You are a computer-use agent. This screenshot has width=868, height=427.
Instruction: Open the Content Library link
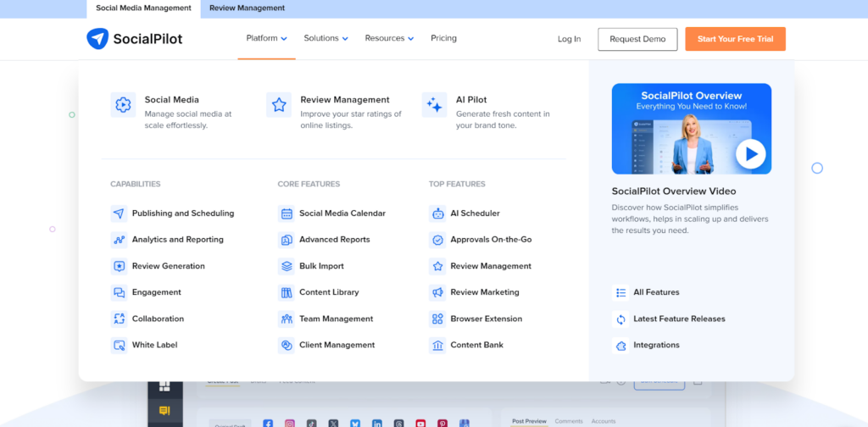[329, 292]
